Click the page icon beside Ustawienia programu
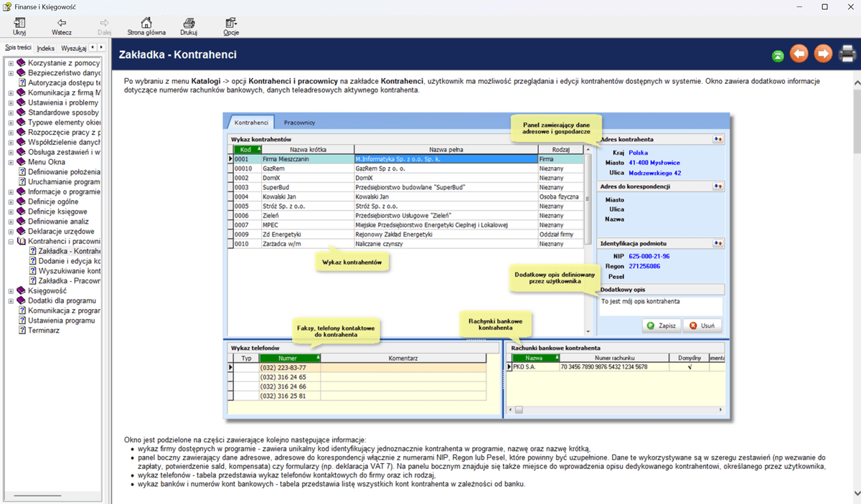The height and width of the screenshot is (504, 861). pyautogui.click(x=22, y=320)
